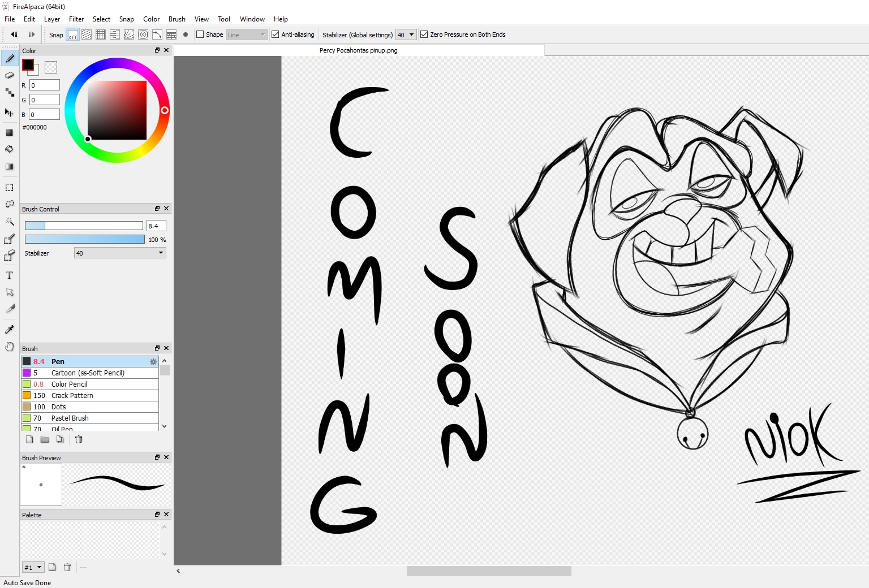Select the Lasso selection tool
This screenshot has width=869, height=588.
point(10,204)
